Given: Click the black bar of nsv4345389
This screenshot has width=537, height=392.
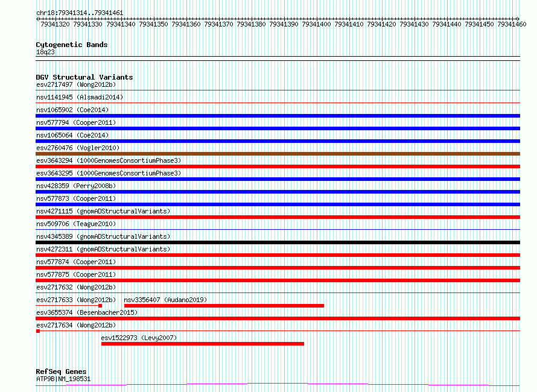Looking at the screenshot, I should pos(278,242).
